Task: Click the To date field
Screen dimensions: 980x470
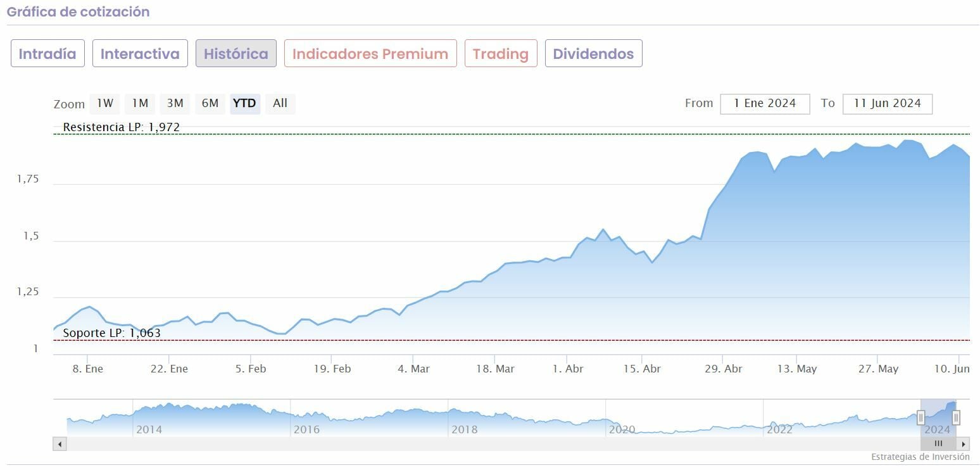Action: tap(887, 103)
